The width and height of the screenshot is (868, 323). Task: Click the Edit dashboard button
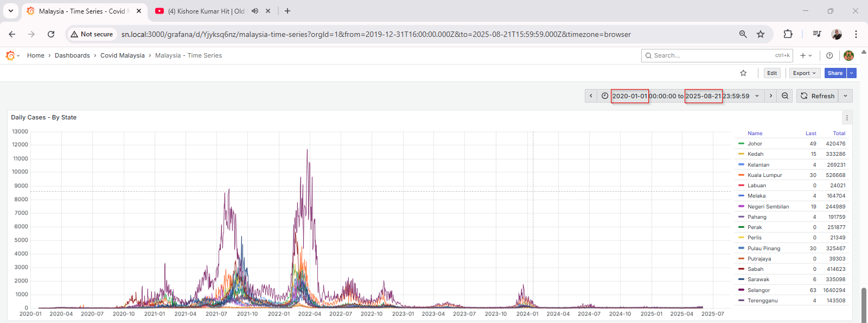pos(771,73)
